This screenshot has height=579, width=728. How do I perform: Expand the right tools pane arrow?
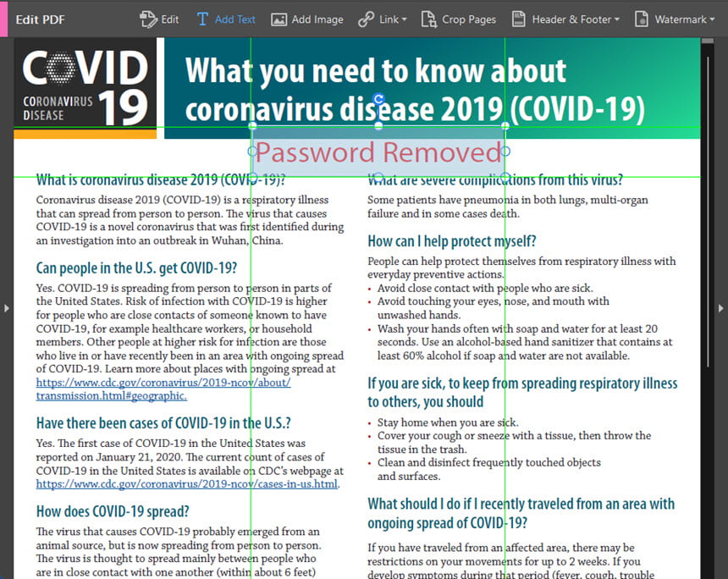[720, 308]
